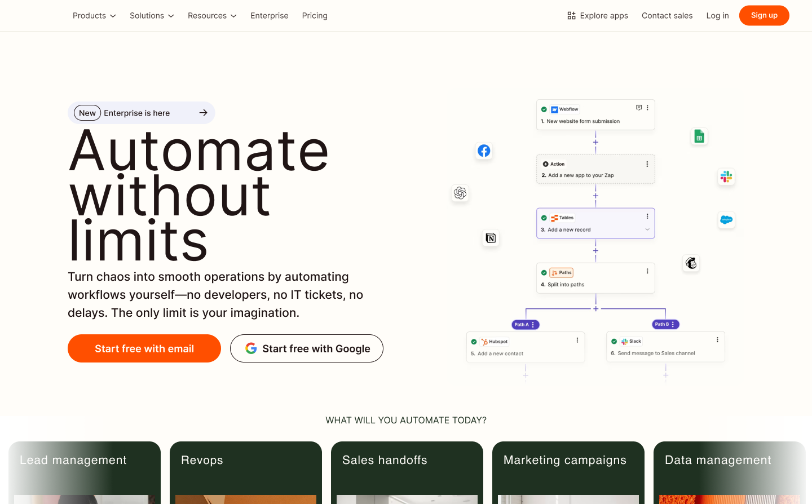Click the orange Sign up button

point(764,15)
